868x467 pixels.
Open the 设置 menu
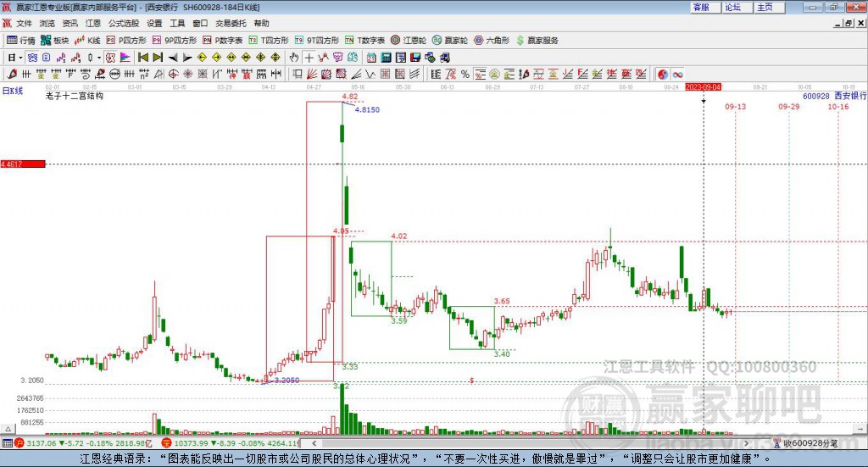coord(154,23)
